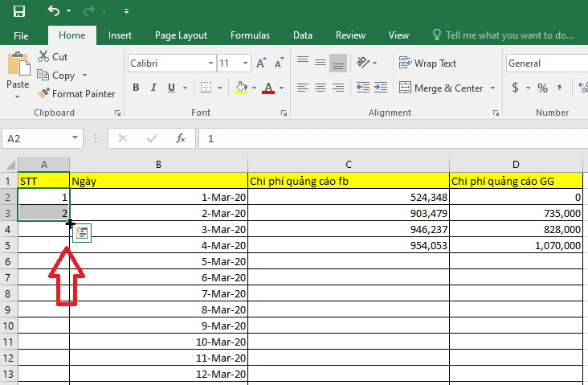The height and width of the screenshot is (385, 588).
Task: Click the Cut button
Action: 52,56
